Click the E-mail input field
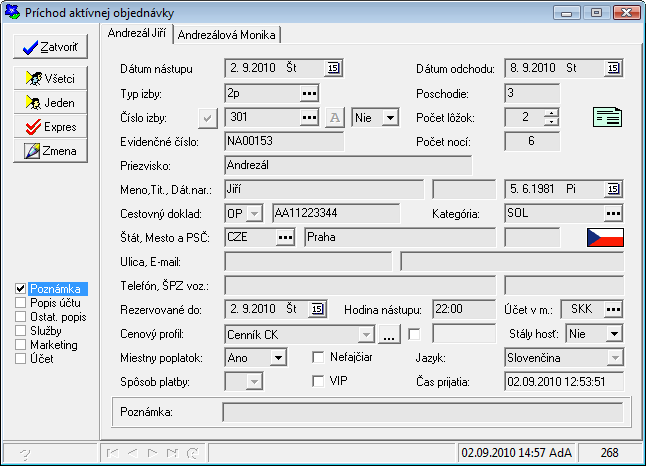Viewport: 646px width, 466px height. coord(512,262)
